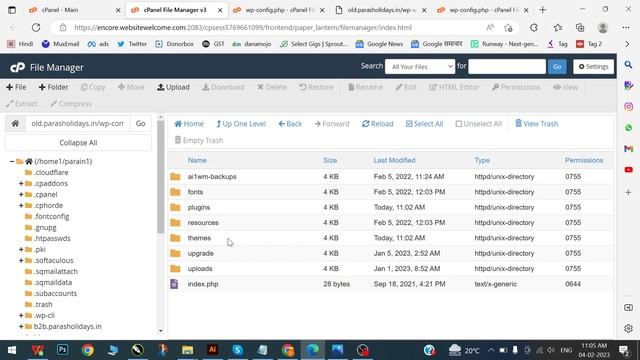Open View Trash
640x360 pixels.
pos(537,124)
